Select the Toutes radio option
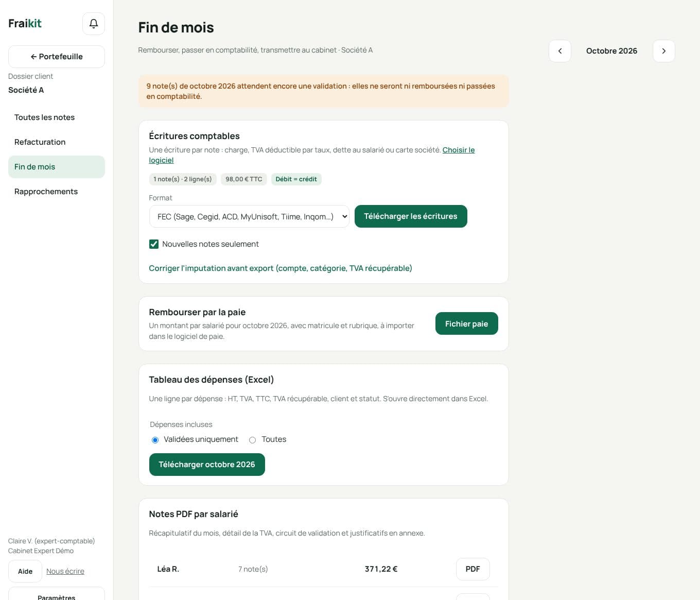This screenshot has height=600, width=700. click(252, 440)
